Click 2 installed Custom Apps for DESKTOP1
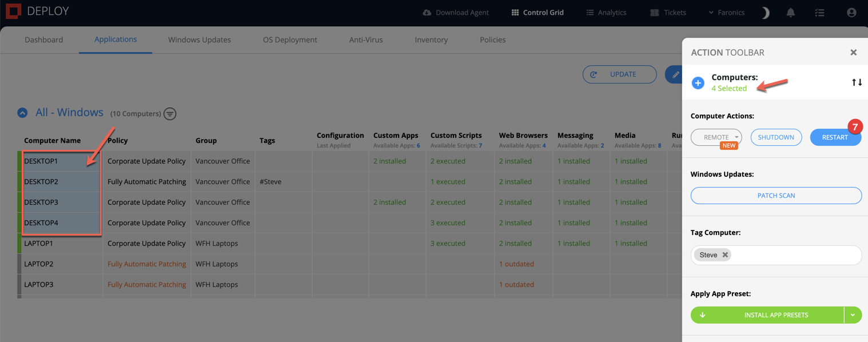Viewport: 868px width, 342px height. click(x=389, y=161)
